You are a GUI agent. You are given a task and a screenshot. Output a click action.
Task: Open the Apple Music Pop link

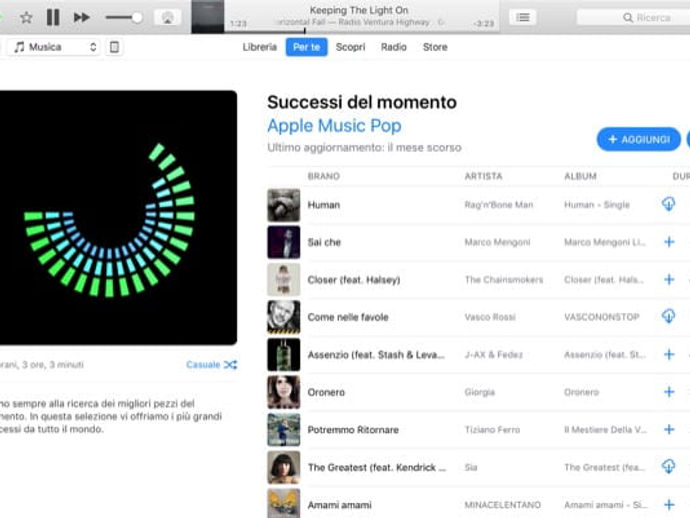point(334,126)
